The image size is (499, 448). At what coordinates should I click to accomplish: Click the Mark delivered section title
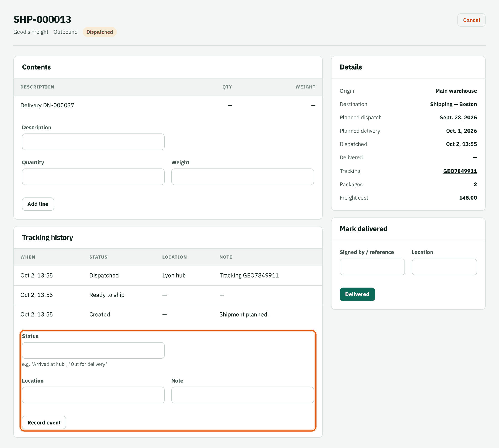pos(363,229)
